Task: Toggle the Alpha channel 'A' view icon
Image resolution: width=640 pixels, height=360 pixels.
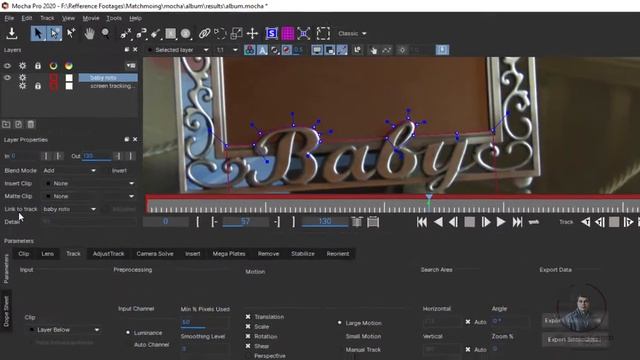Action: pos(262,50)
